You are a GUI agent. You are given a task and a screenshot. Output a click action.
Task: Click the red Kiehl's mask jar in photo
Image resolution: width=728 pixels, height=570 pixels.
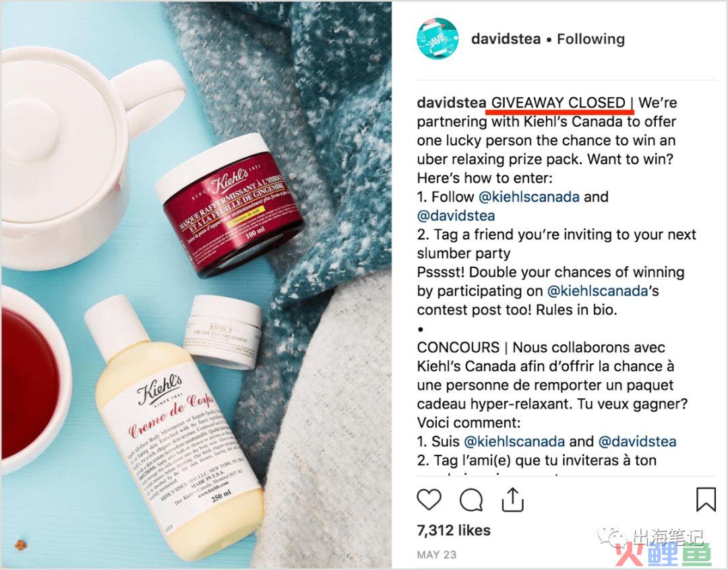pos(229,205)
